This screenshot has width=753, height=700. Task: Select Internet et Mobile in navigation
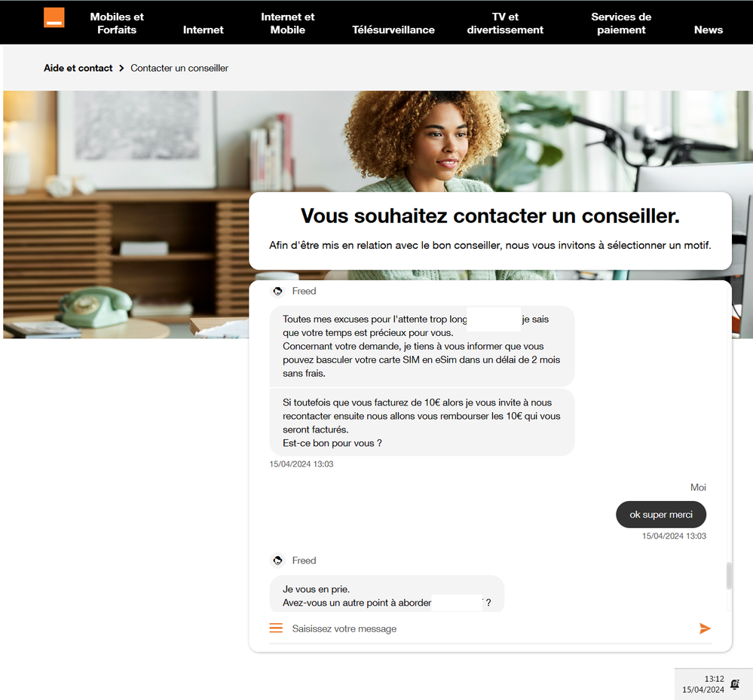click(x=288, y=23)
